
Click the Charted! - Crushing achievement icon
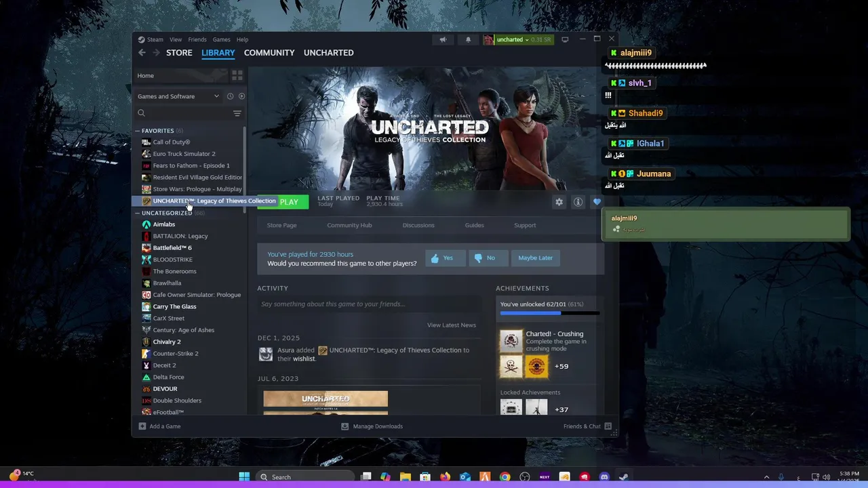coord(511,341)
